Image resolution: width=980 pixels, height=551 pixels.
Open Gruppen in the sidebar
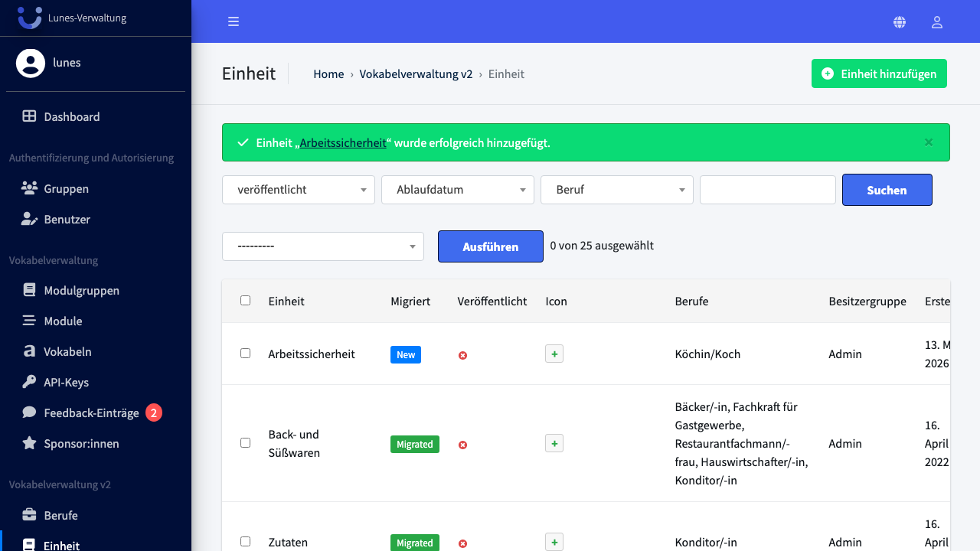coord(96,188)
